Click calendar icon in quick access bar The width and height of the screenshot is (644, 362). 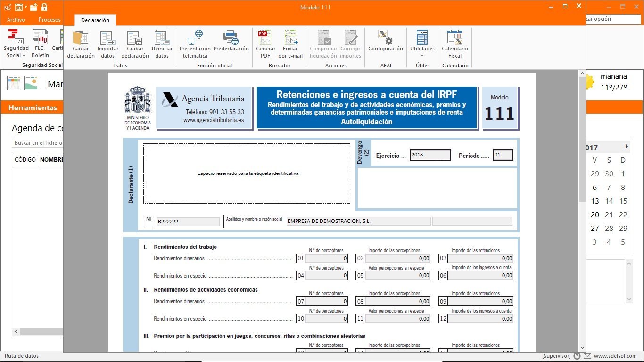coord(19,7)
